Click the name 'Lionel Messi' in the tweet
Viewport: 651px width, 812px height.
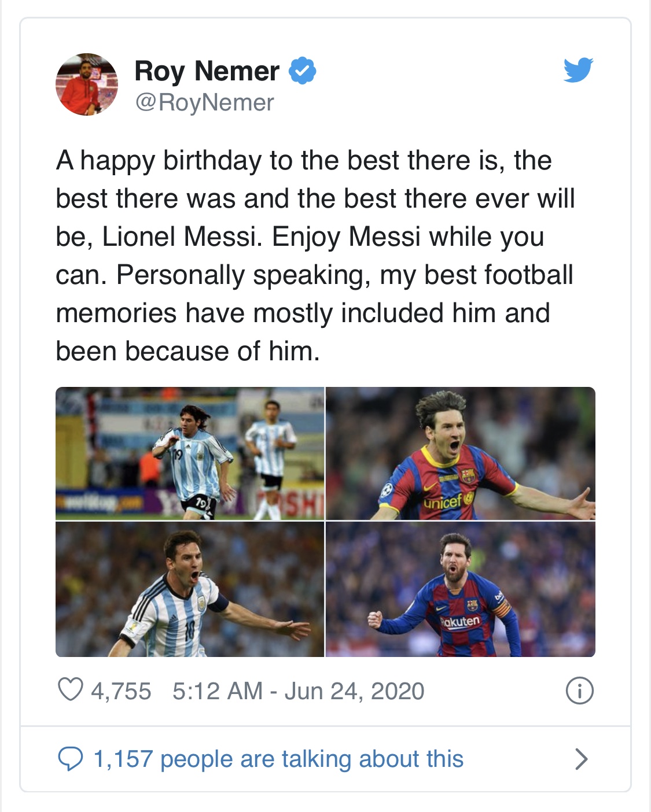(x=179, y=237)
